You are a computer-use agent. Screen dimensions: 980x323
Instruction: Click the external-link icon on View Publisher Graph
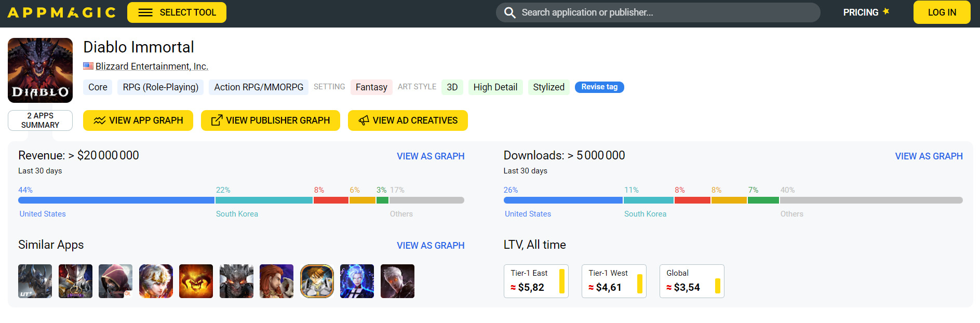[x=217, y=120]
